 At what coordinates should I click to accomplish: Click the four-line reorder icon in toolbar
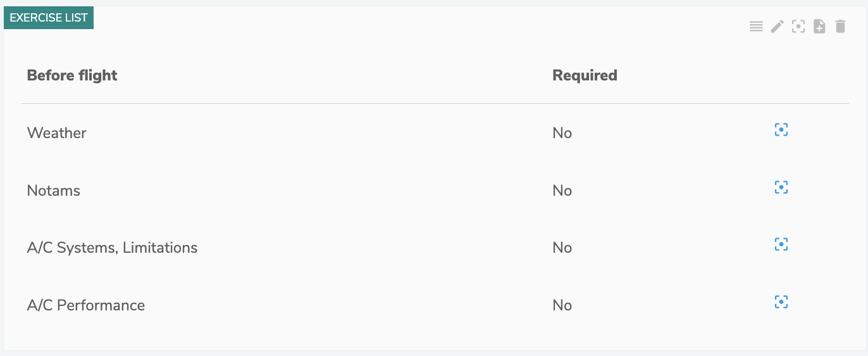pyautogui.click(x=756, y=27)
